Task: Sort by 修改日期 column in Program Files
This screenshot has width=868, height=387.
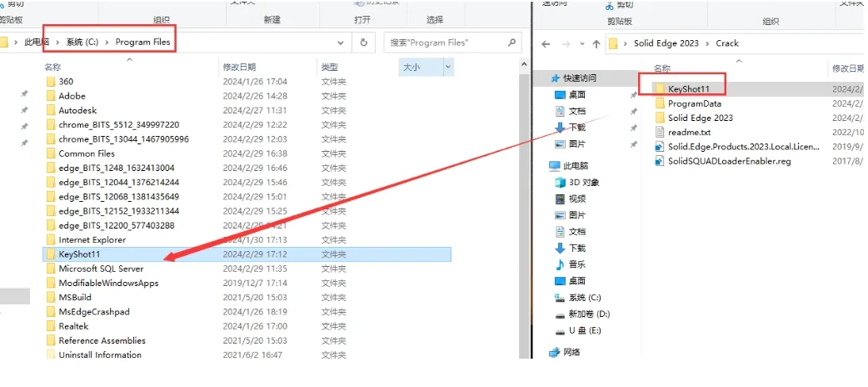Action: pos(239,67)
